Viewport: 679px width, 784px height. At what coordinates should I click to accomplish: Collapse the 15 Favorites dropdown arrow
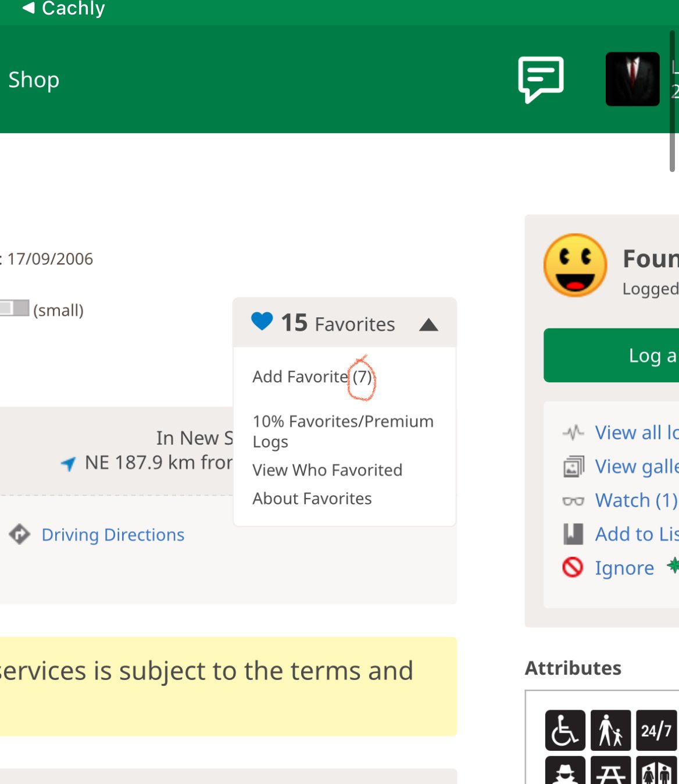428,324
